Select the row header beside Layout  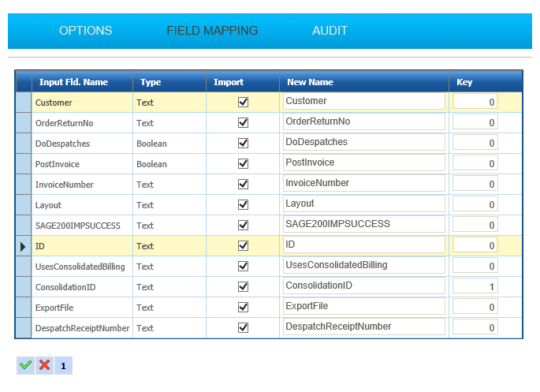pos(23,205)
